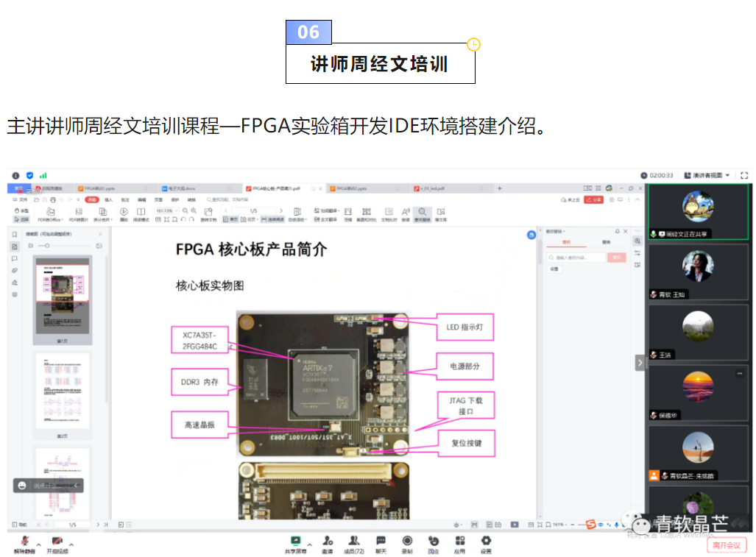Viewport: 756px width, 557px height.
Task: Add a new document tab
Action: click(500, 188)
